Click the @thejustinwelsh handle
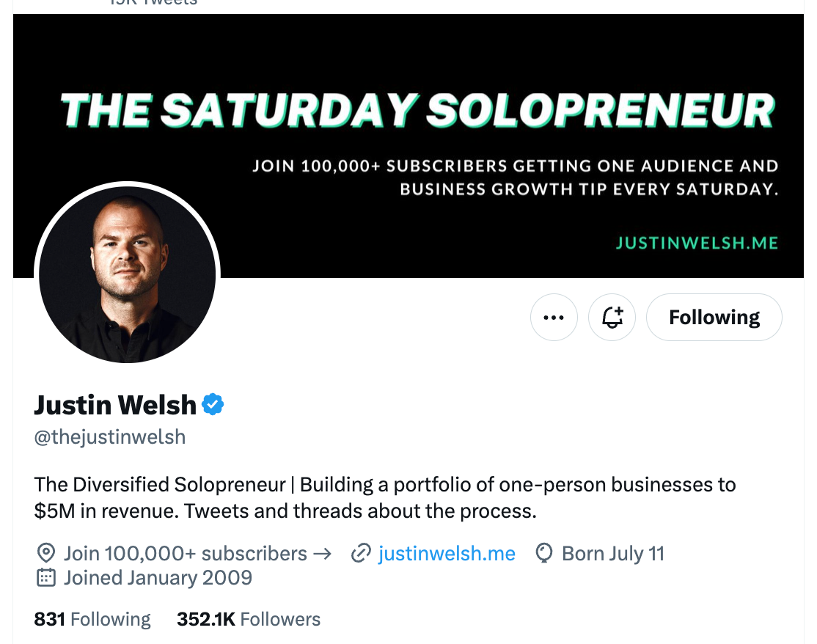 coord(110,438)
